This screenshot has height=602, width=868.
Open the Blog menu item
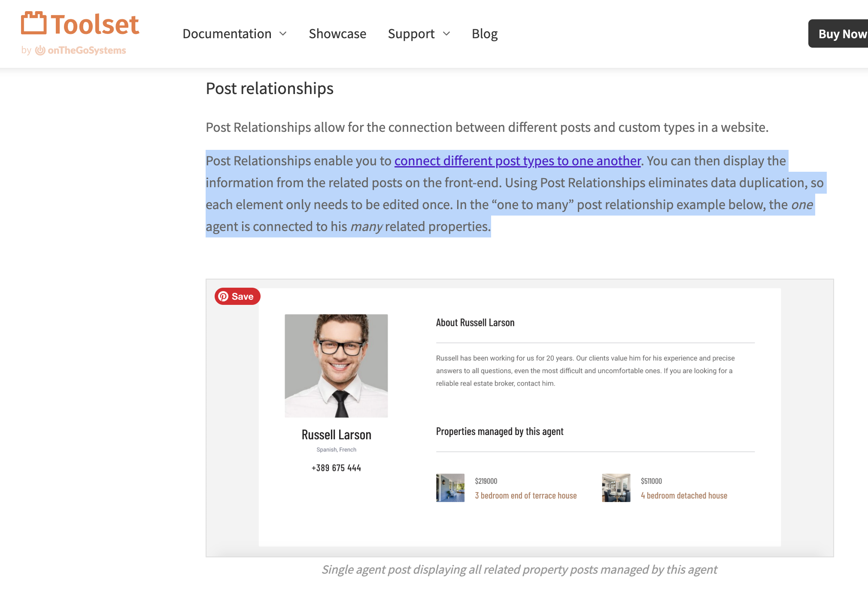coord(485,34)
